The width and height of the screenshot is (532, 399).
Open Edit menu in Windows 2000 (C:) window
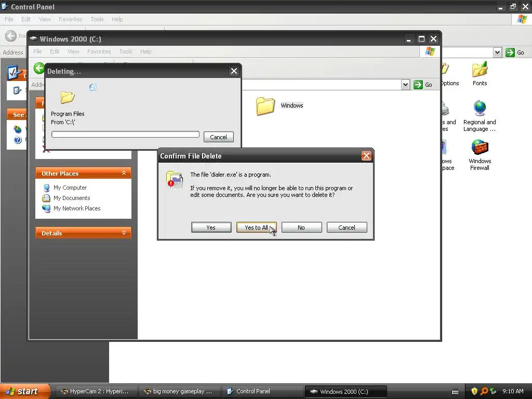(54, 51)
